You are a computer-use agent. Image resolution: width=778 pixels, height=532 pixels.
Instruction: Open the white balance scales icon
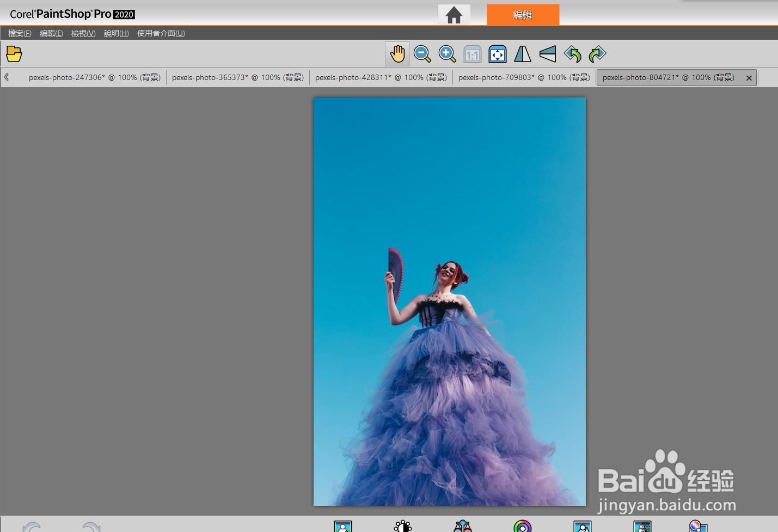click(x=463, y=526)
